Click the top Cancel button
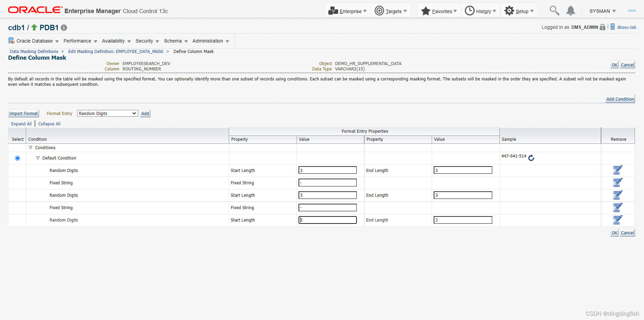This screenshot has width=644, height=320. point(627,65)
